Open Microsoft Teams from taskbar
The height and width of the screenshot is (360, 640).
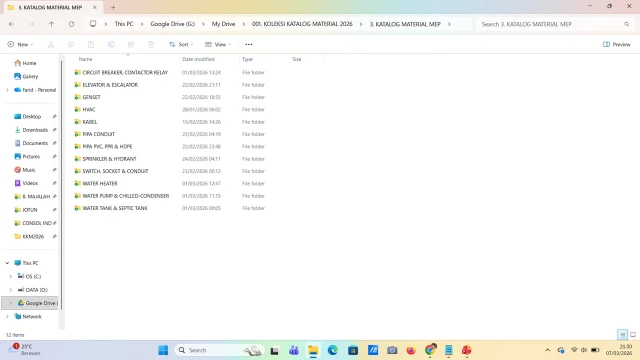pos(293,350)
